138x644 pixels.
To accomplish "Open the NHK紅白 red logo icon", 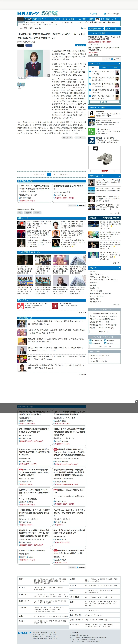I will (x=55, y=306).
